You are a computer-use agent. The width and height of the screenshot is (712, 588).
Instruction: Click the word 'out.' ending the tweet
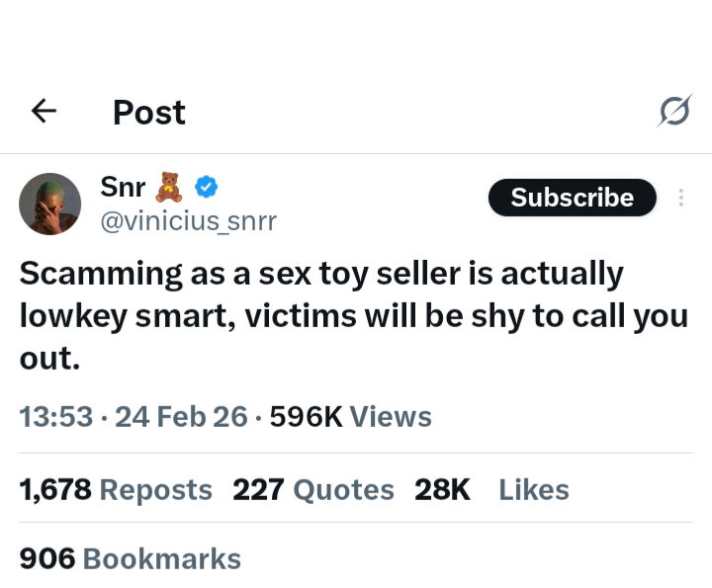[x=49, y=358]
